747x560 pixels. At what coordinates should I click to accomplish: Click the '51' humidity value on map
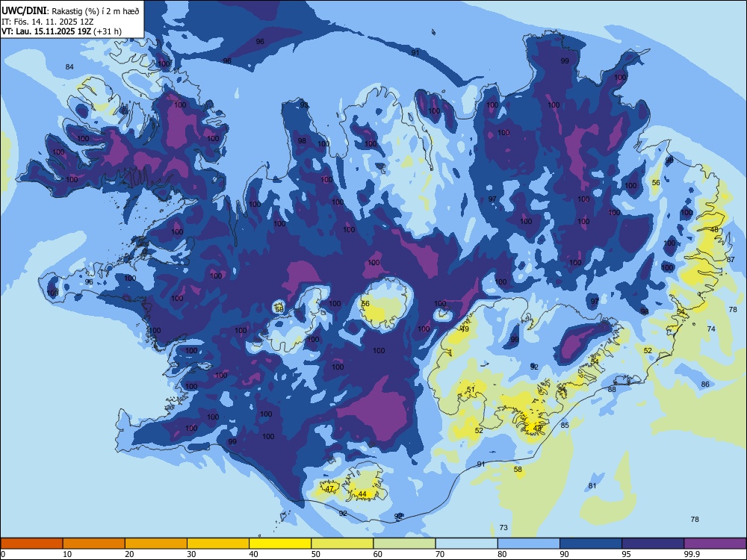click(471, 389)
